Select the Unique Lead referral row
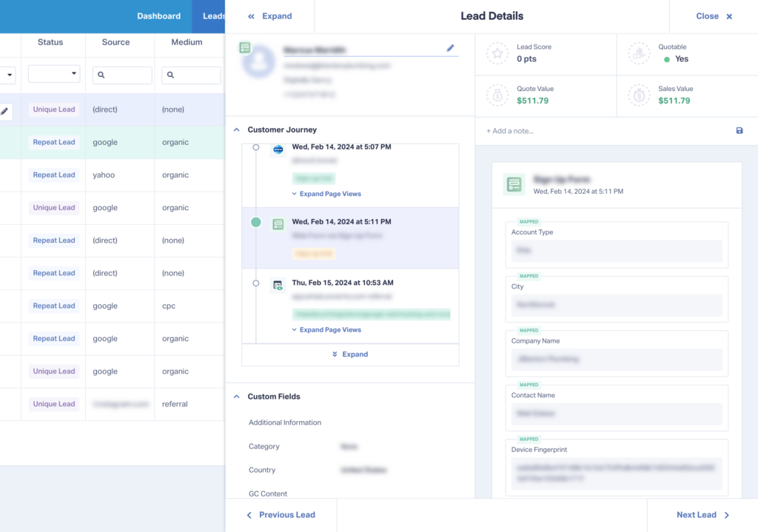The width and height of the screenshot is (758, 532). point(113,404)
